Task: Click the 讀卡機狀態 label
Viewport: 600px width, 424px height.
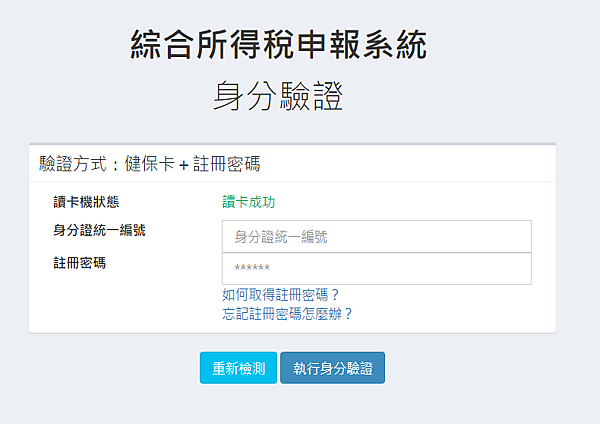Action: coord(86,202)
